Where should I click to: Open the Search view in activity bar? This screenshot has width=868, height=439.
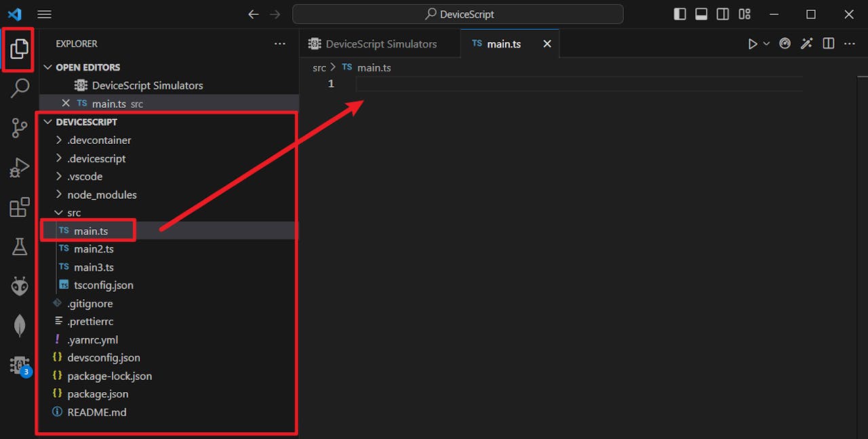tap(20, 88)
